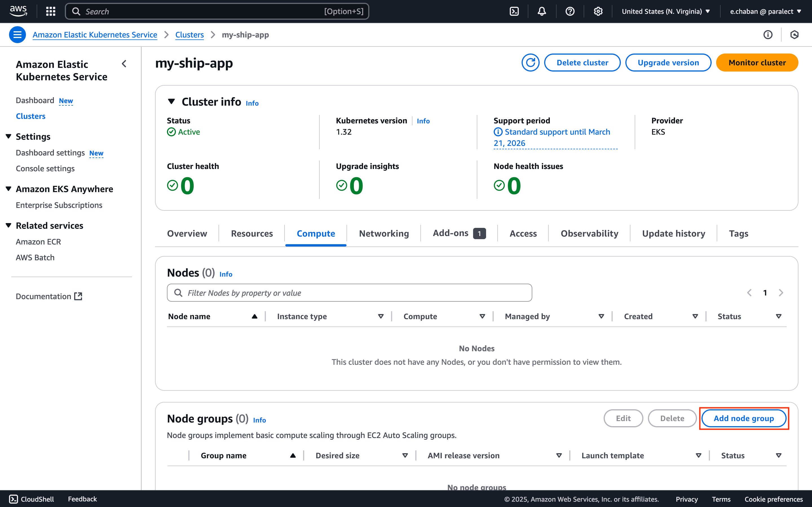812x507 pixels.
Task: Open the region selector dropdown
Action: 666,11
